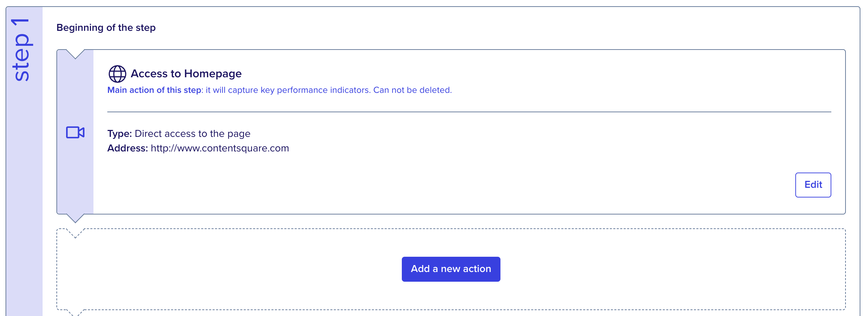This screenshot has height=316, width=868.
Task: Click the dashed notch on the new action placeholder
Action: pos(75,233)
